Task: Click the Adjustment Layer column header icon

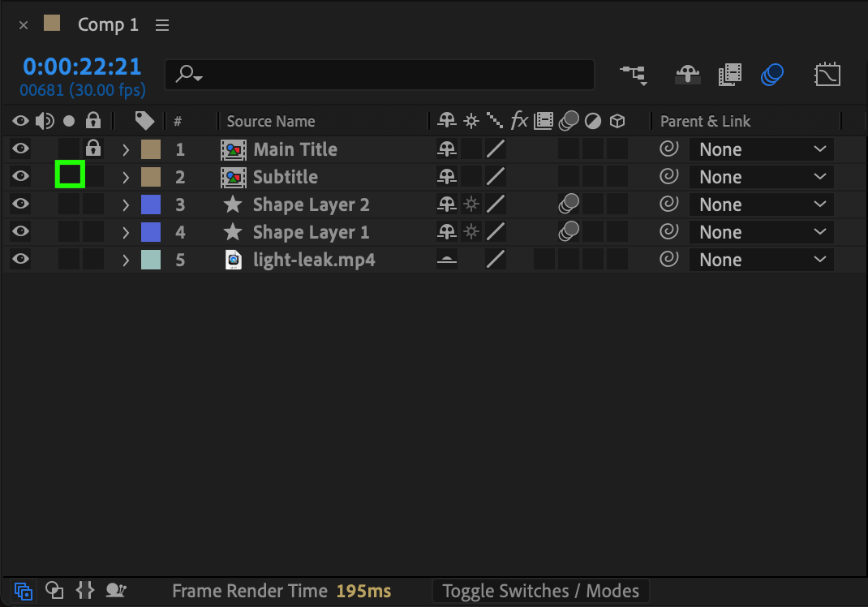Action: coord(593,121)
